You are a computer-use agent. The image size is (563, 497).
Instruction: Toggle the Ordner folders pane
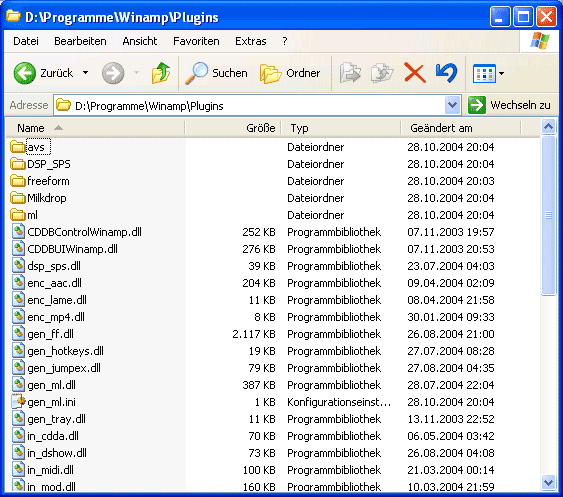click(270, 73)
